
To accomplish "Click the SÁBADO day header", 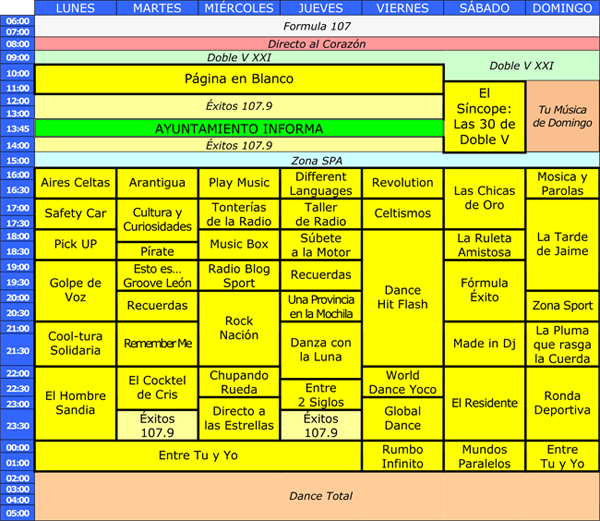I will pos(484,8).
